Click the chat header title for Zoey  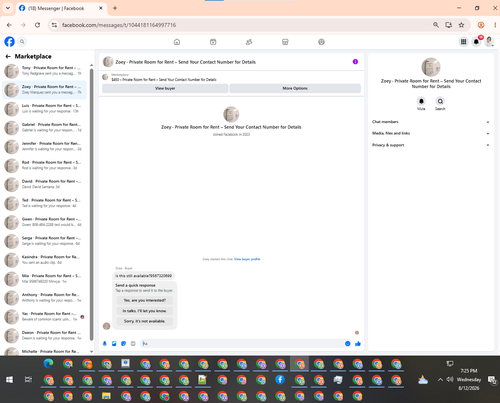185,62
